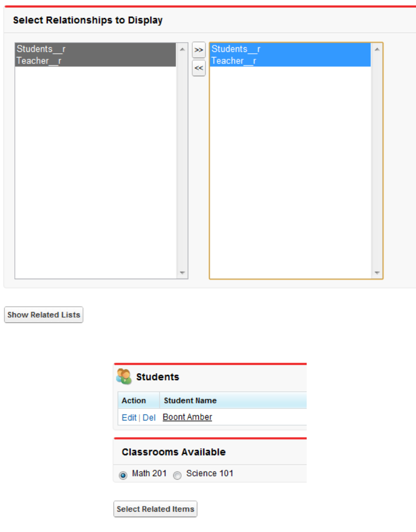Image resolution: width=416 pixels, height=532 pixels.
Task: Click the Select Relationships to Display heading
Action: point(88,20)
